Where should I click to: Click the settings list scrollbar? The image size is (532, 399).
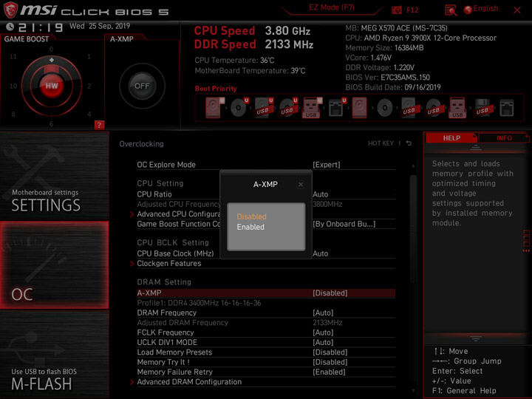coord(413,229)
